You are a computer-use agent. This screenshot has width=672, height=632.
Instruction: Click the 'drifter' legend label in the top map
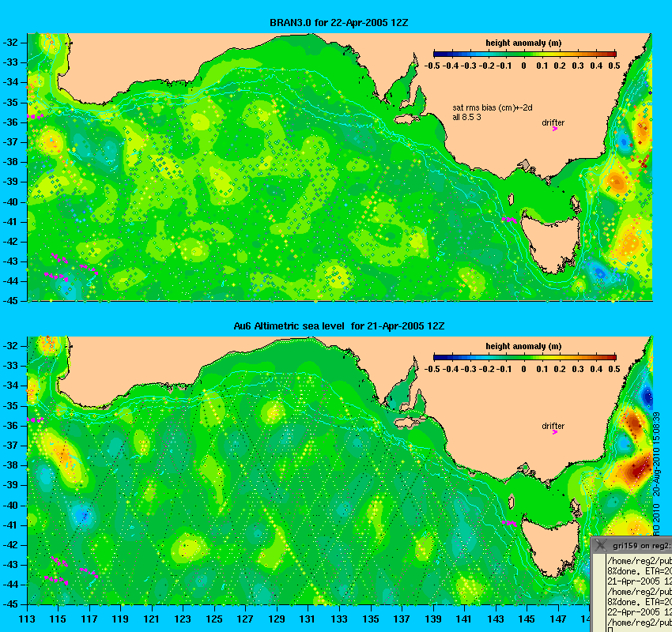coord(553,122)
